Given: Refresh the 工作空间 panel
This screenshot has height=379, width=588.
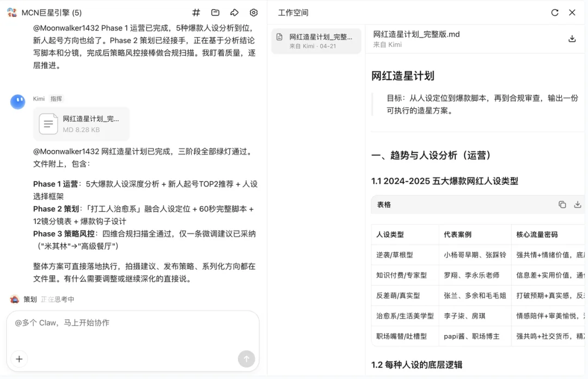Looking at the screenshot, I should 554,12.
